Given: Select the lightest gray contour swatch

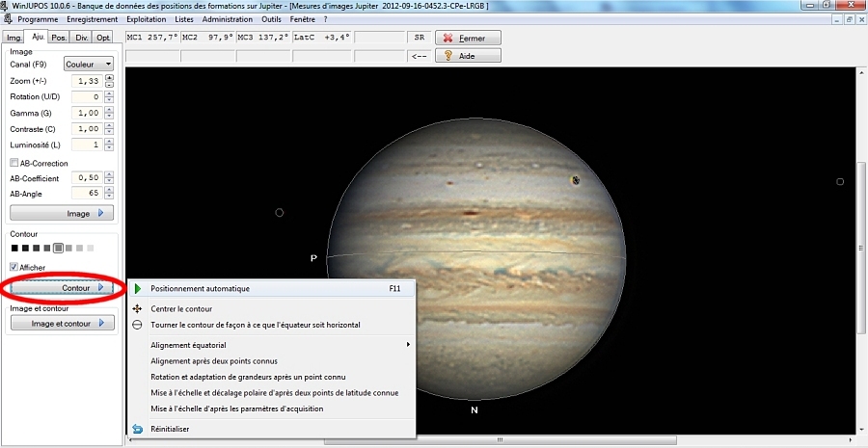Looking at the screenshot, I should tap(91, 248).
